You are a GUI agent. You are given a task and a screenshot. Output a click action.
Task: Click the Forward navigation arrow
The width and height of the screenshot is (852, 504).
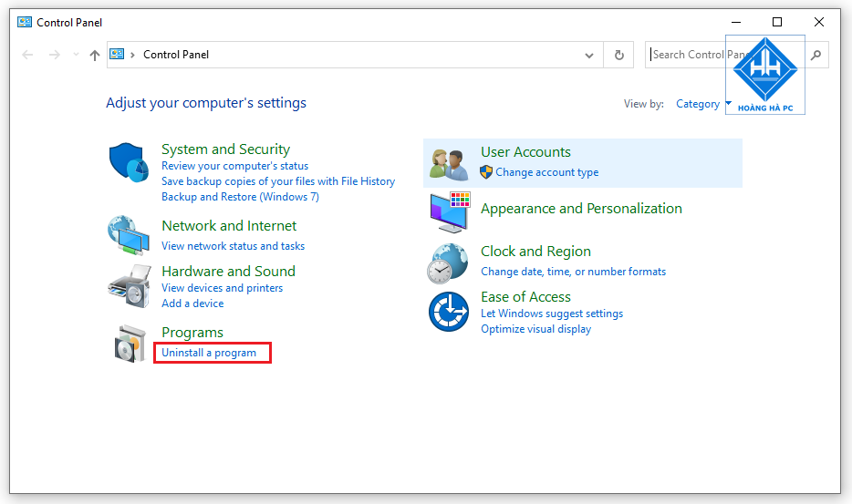coord(55,55)
